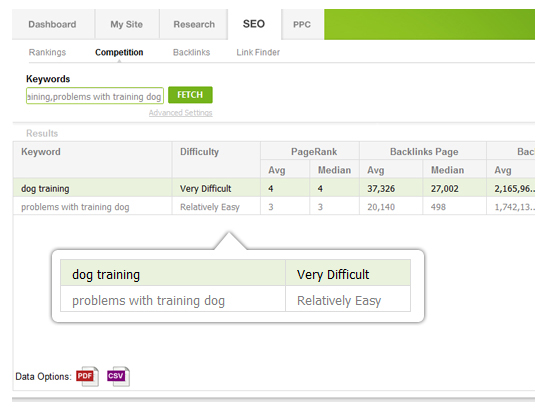Screen dimensions: 548x417
Task: Switch to Link Finder sub-tab
Action: point(258,52)
